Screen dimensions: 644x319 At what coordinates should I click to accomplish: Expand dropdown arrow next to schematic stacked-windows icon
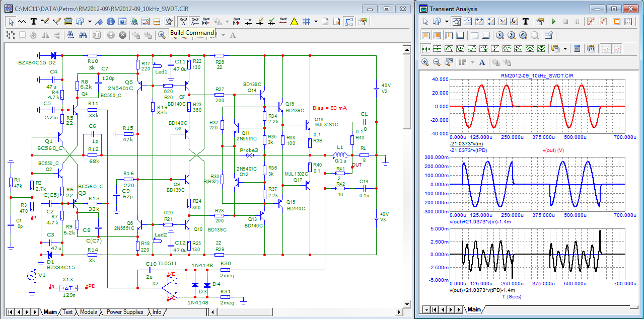pos(90,22)
